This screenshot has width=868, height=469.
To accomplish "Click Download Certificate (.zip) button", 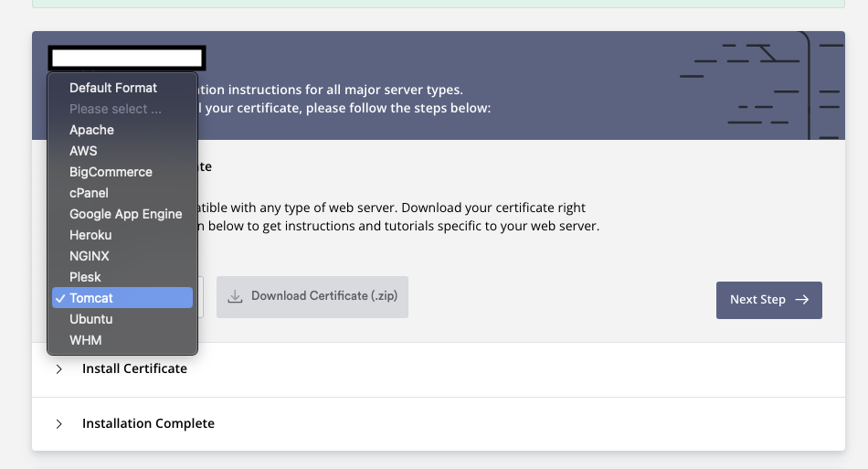I will click(312, 297).
